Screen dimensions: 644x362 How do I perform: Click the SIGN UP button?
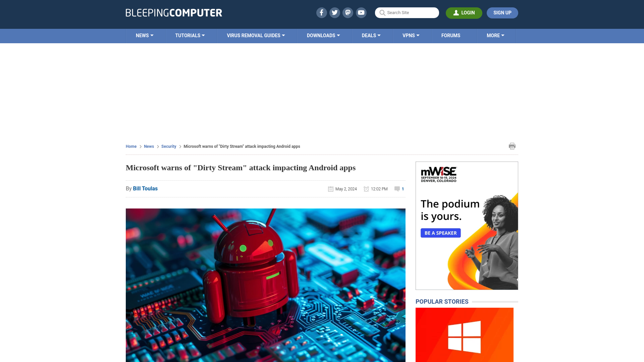coord(502,12)
